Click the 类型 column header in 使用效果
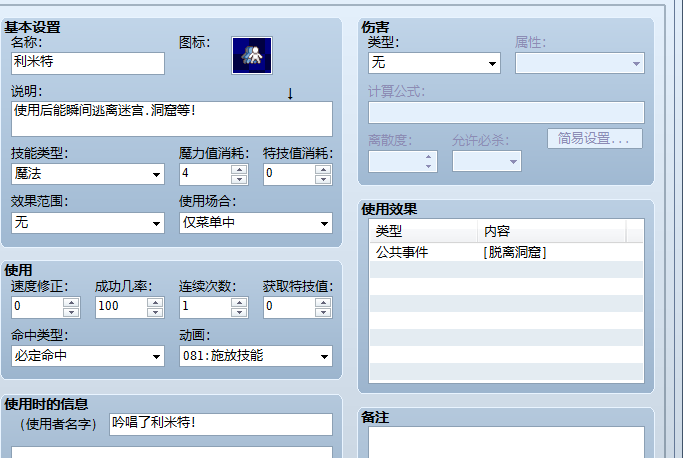The width and height of the screenshot is (683, 458). click(423, 231)
